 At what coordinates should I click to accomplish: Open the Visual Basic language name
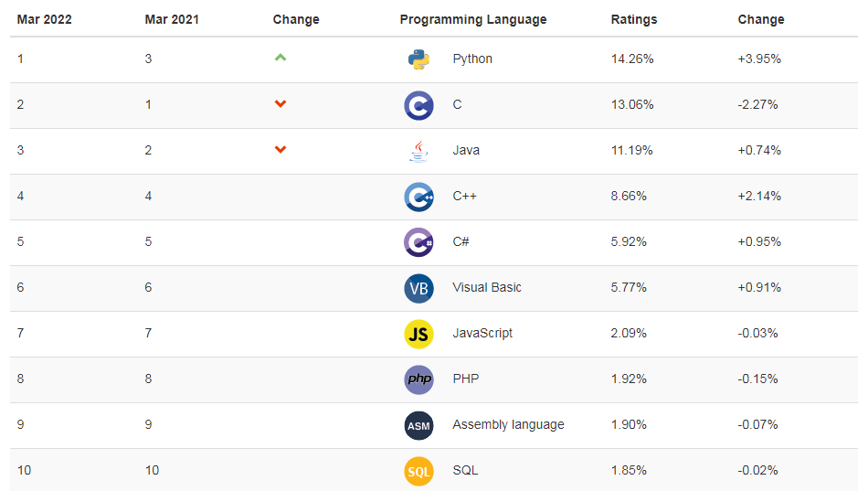[x=487, y=287]
